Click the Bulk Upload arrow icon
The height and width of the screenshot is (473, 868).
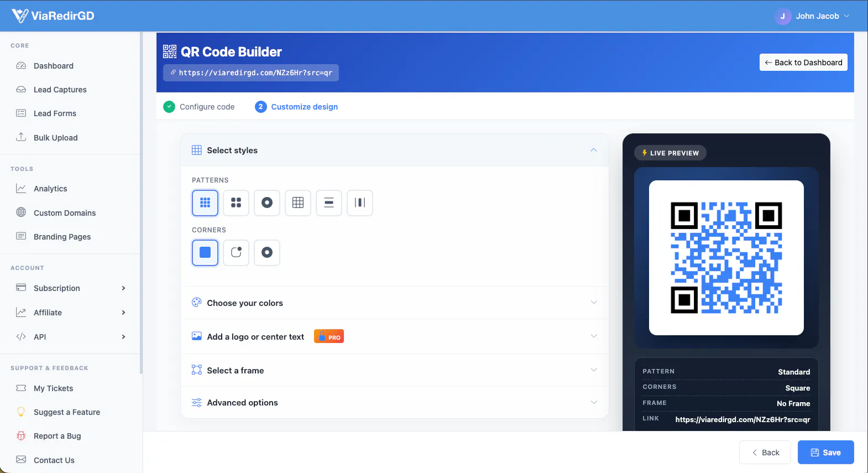[21, 137]
